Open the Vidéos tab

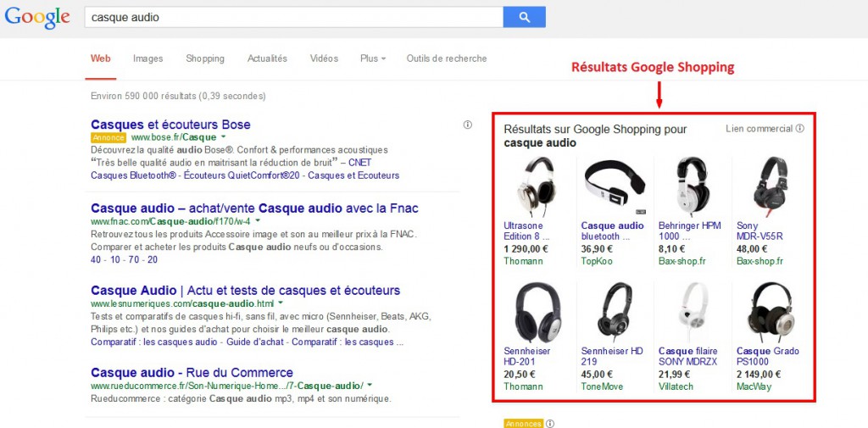click(324, 58)
